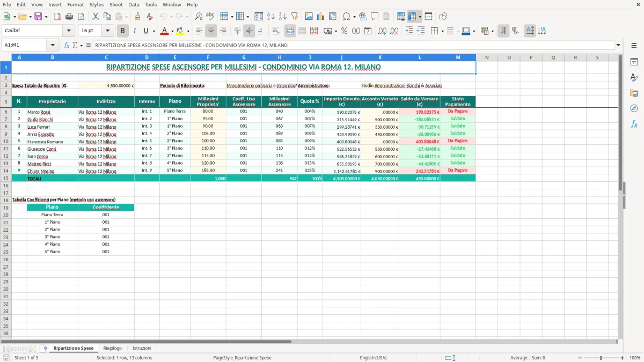The image size is (644, 362).
Task: Click Format as Percent icon
Action: [344, 31]
